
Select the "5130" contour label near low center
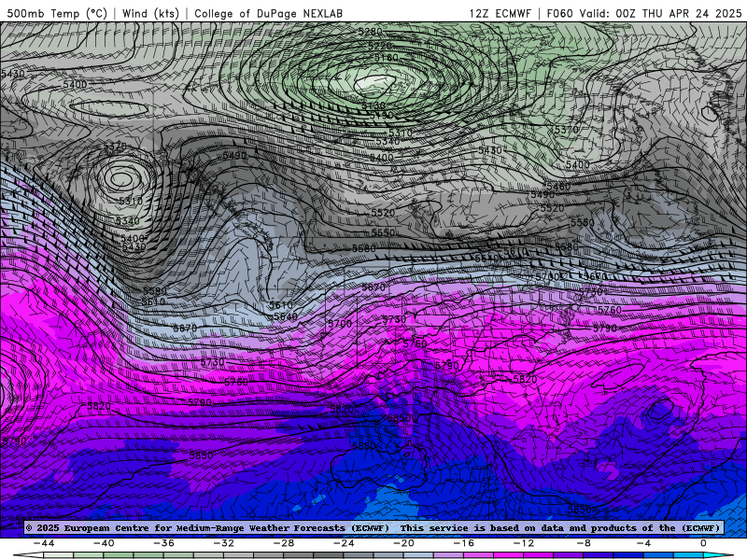(x=373, y=105)
